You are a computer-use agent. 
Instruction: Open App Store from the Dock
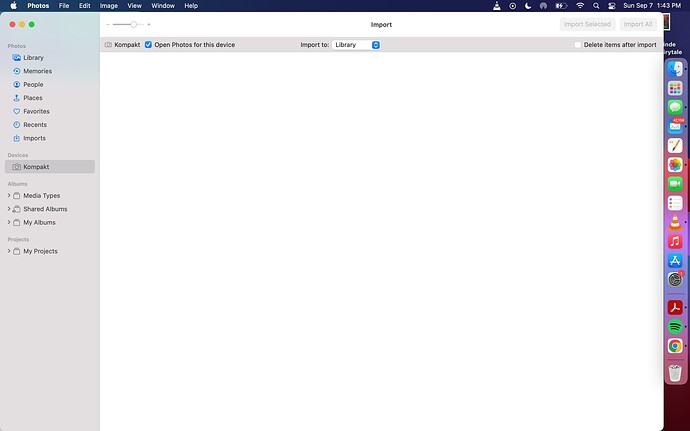tap(675, 260)
